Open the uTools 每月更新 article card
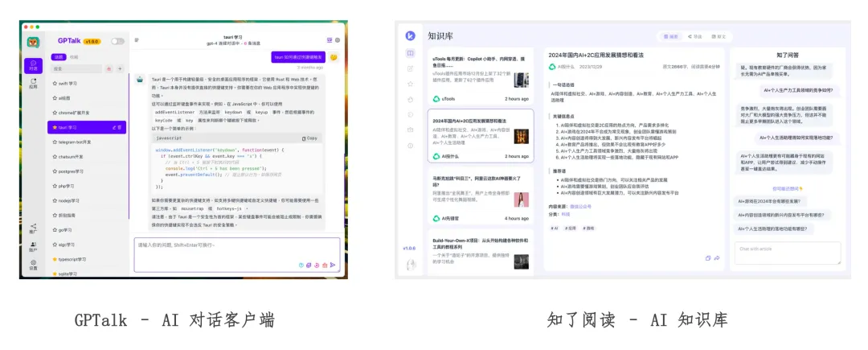Viewport: 868px width, 350px height. [x=481, y=77]
